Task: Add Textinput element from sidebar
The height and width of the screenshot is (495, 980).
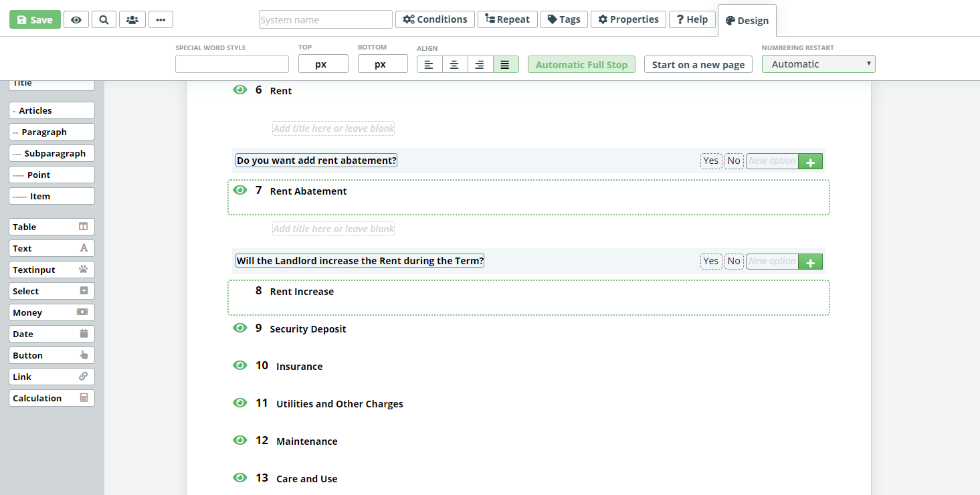Action: click(52, 270)
